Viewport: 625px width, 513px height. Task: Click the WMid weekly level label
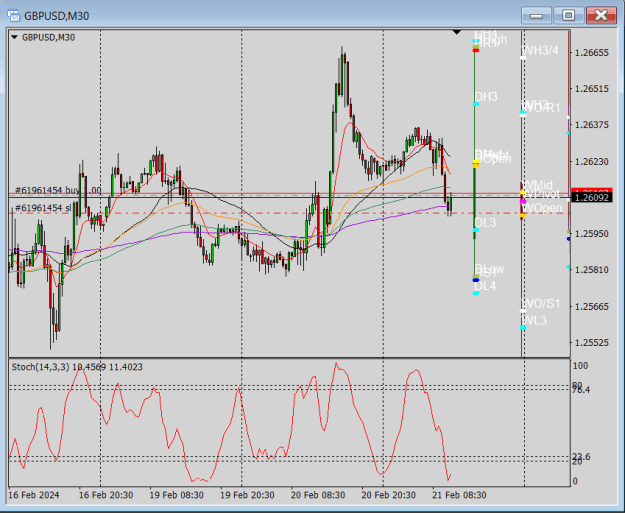(537, 185)
